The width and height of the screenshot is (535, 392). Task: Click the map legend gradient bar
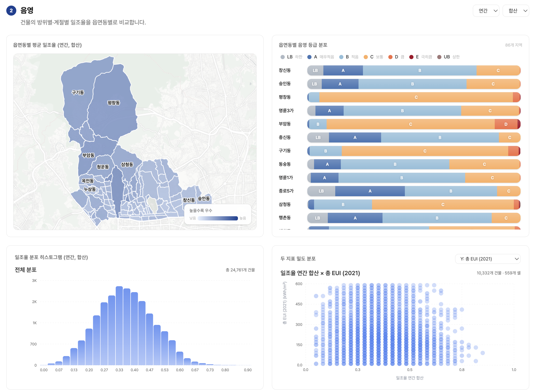coord(217,218)
